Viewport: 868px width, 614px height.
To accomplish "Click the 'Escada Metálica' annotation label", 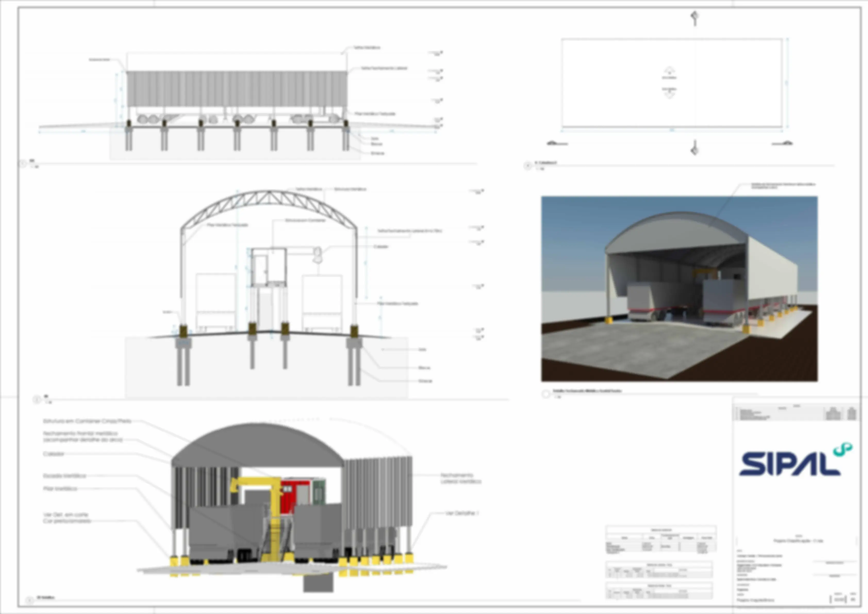I will [64, 476].
